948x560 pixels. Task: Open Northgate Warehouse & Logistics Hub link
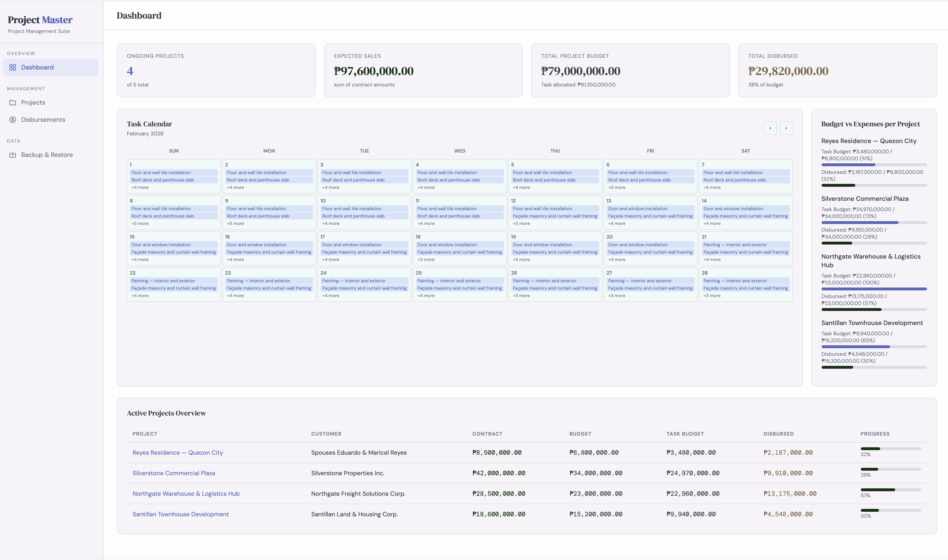point(186,494)
